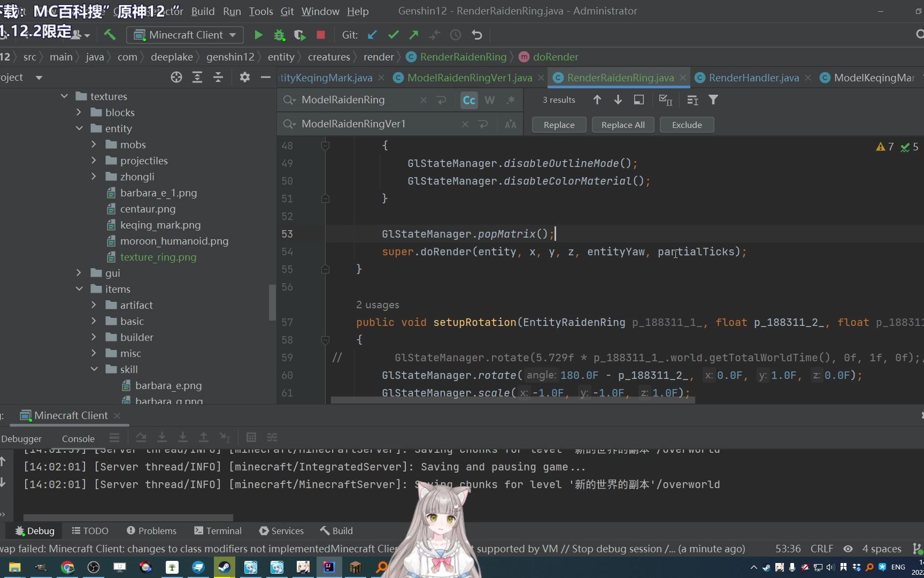Screen dimensions: 924x578
Task: Click the Project tree vertical scrollbar
Action: 272,302
